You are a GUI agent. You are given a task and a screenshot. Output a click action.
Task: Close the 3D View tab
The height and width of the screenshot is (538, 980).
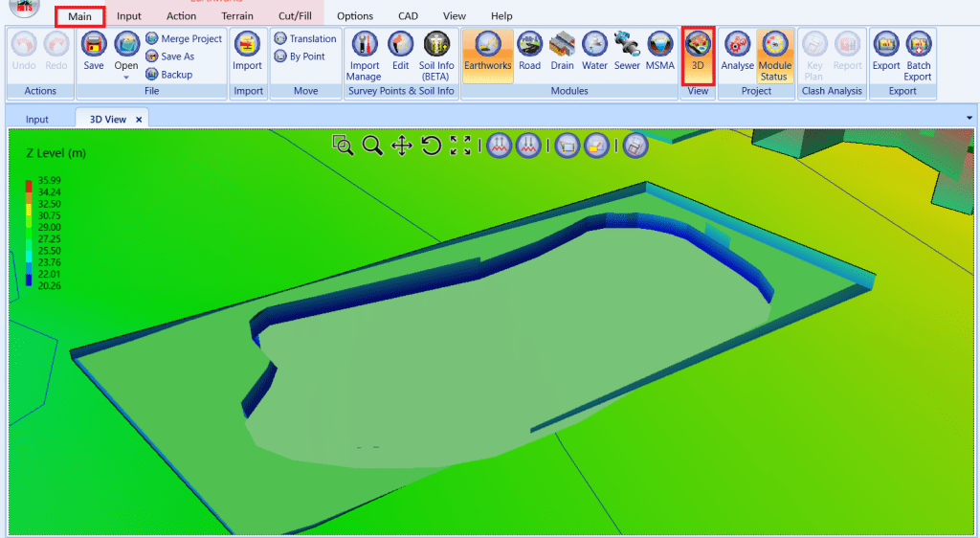[x=139, y=120]
